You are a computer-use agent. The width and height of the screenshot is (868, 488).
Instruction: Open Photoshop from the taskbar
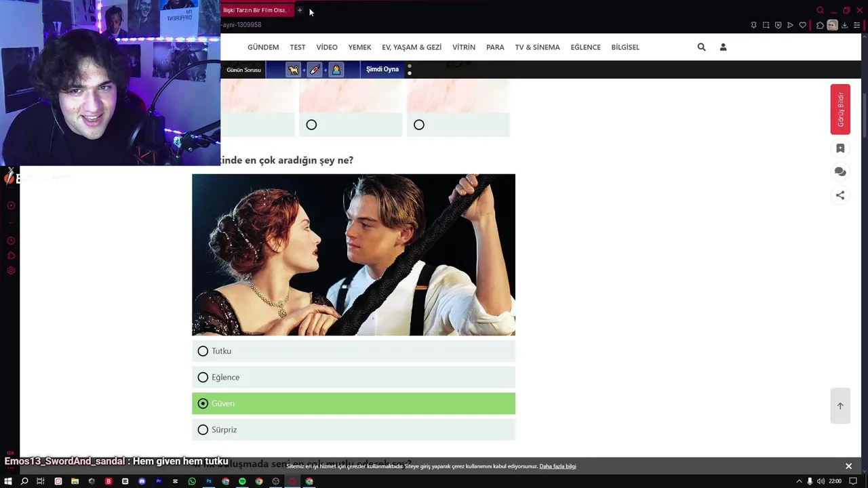click(x=209, y=481)
